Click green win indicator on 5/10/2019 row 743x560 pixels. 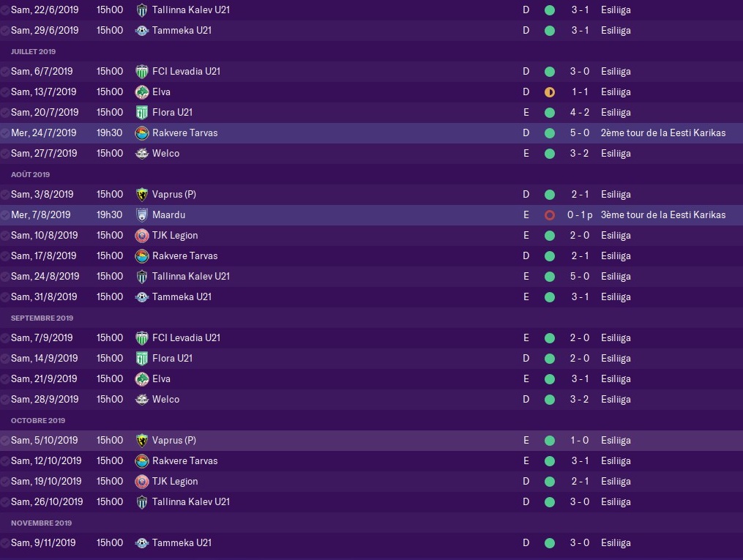pyautogui.click(x=550, y=441)
